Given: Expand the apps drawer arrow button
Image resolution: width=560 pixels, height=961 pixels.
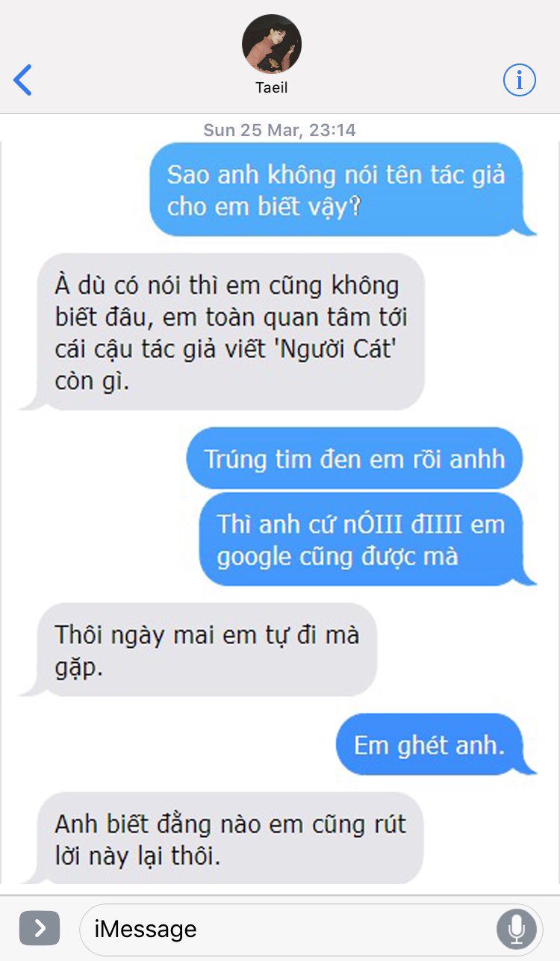Looking at the screenshot, I should click(40, 929).
